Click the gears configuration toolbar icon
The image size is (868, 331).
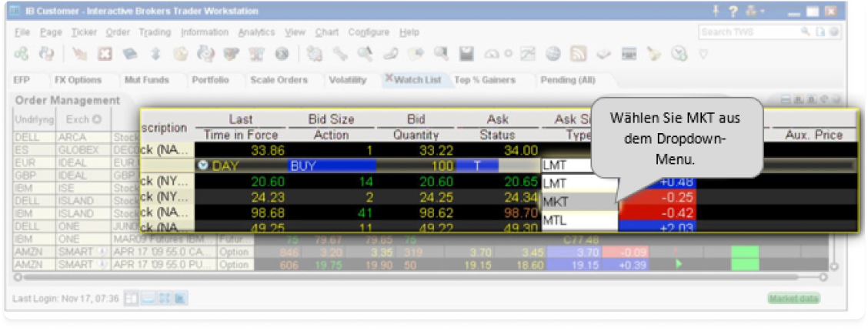315,54
